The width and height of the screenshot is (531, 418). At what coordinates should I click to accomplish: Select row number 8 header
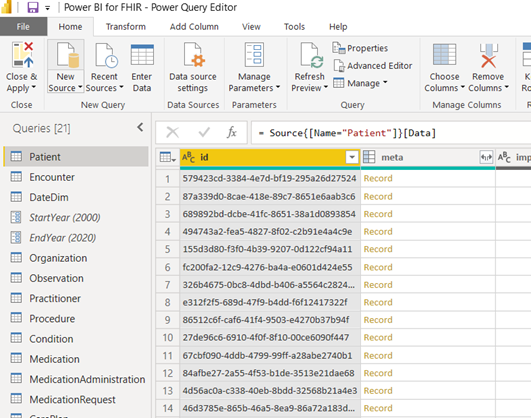coord(168,302)
